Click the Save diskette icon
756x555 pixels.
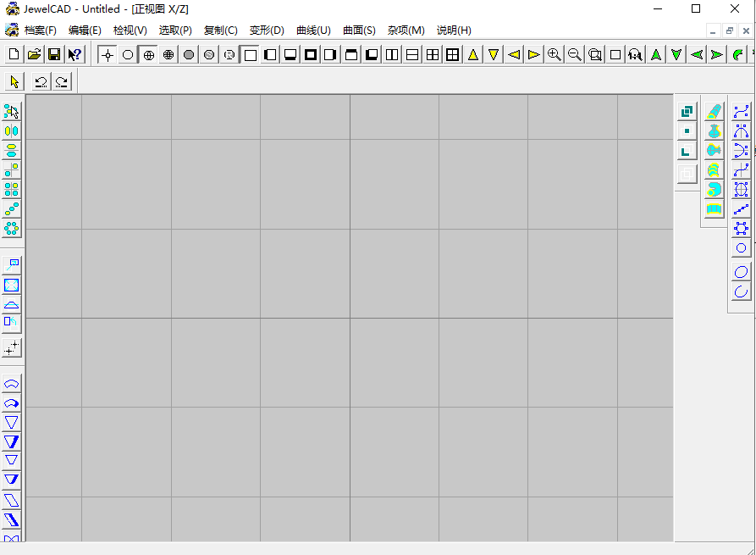(54, 55)
